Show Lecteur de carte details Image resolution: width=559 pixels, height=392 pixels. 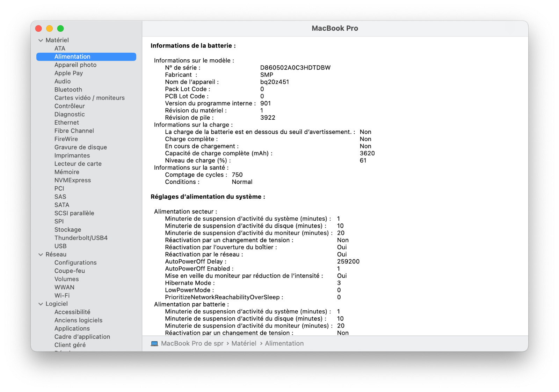tap(78, 164)
